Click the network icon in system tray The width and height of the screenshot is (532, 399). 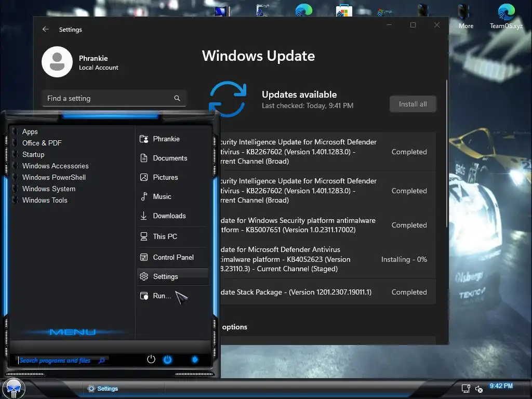click(466, 389)
